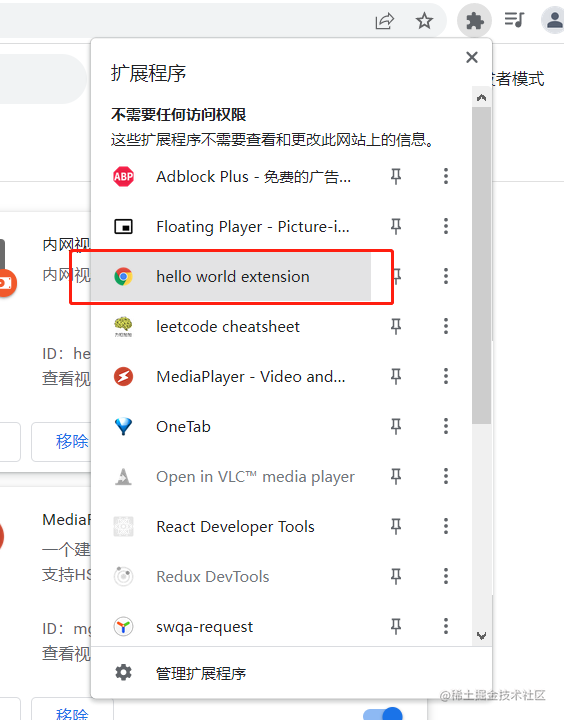Open more options for Redux DevTools
This screenshot has height=720, width=564.
click(x=446, y=576)
